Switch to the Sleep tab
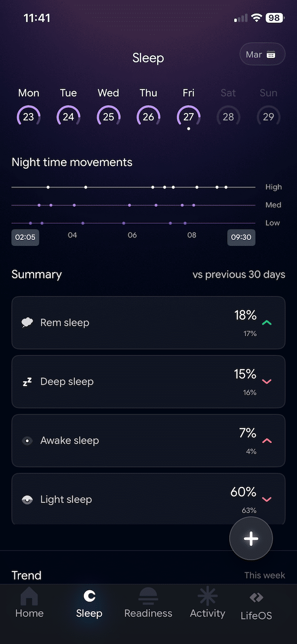The width and height of the screenshot is (297, 644). coord(89,604)
